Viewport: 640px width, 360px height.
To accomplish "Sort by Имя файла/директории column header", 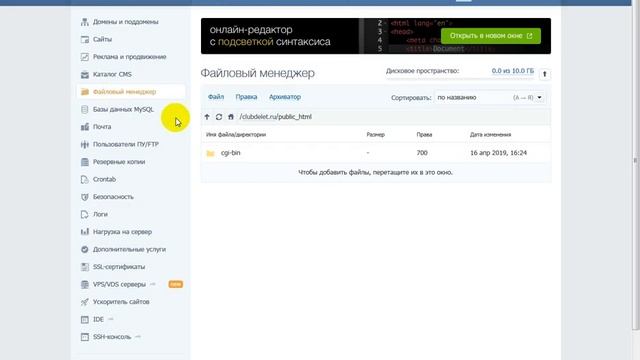I will [236, 135].
